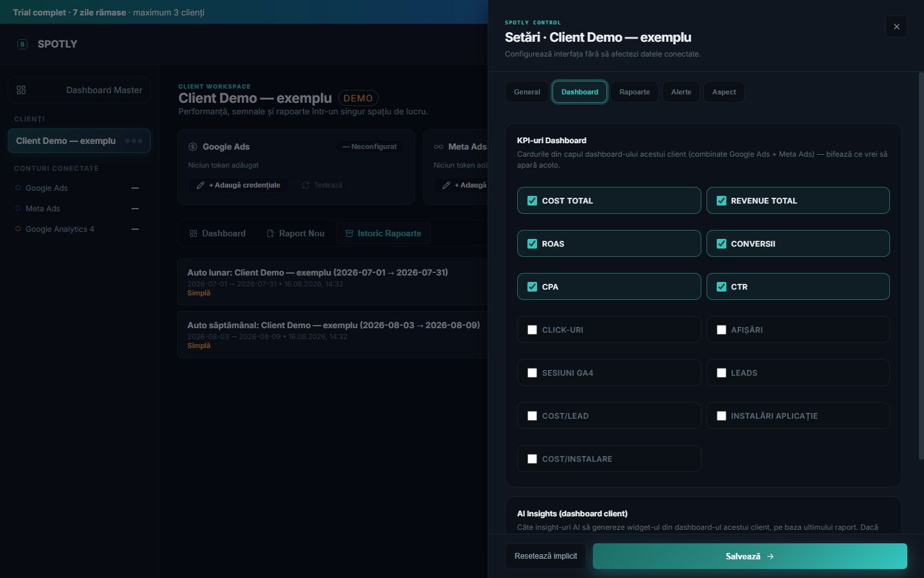The width and height of the screenshot is (924, 578).
Task: Select the Istoric Rapoarte workspace tab
Action: (383, 233)
